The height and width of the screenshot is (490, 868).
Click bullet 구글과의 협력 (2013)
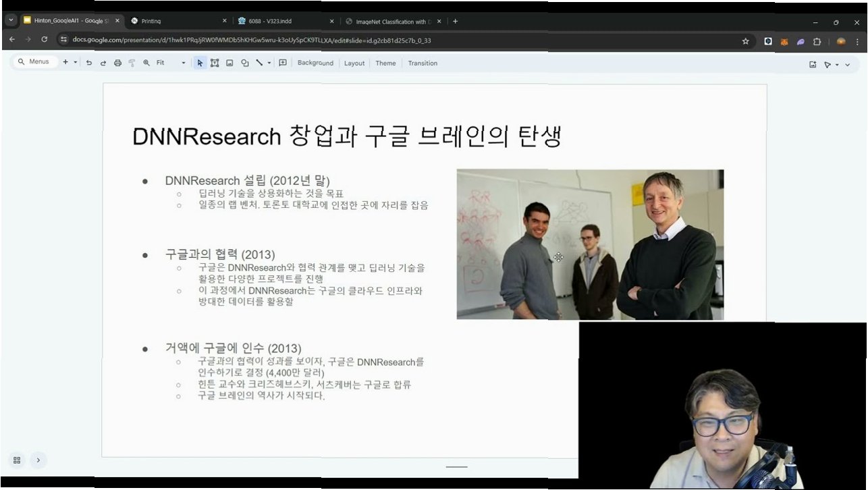coord(220,254)
